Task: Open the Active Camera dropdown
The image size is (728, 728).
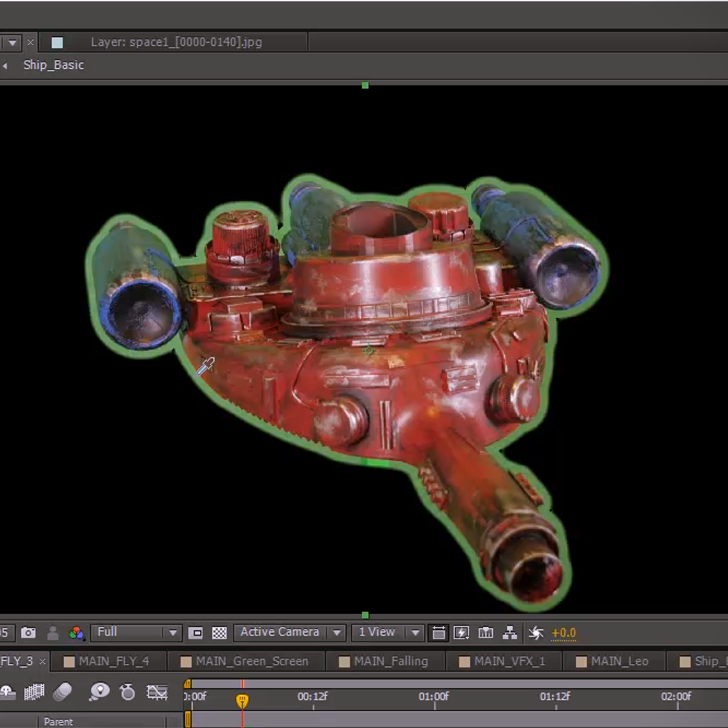Action: tap(289, 633)
